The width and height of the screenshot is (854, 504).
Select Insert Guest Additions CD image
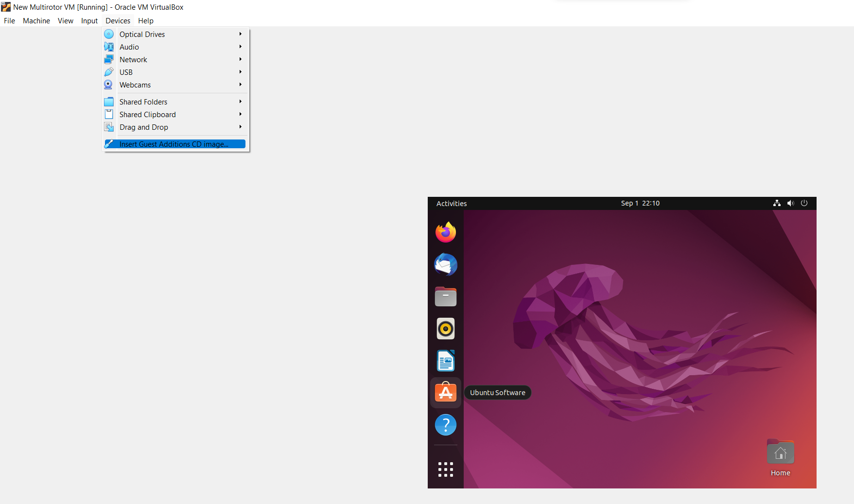pos(175,144)
